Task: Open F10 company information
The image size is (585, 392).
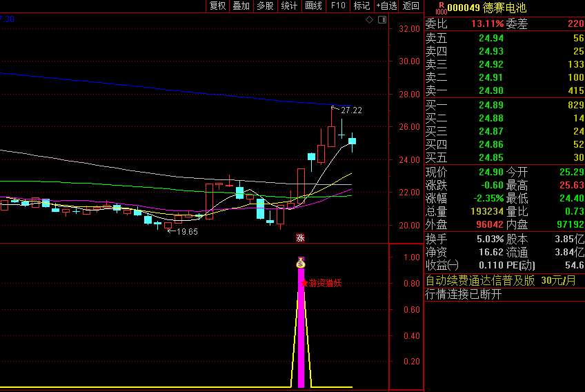Action: coord(338,6)
